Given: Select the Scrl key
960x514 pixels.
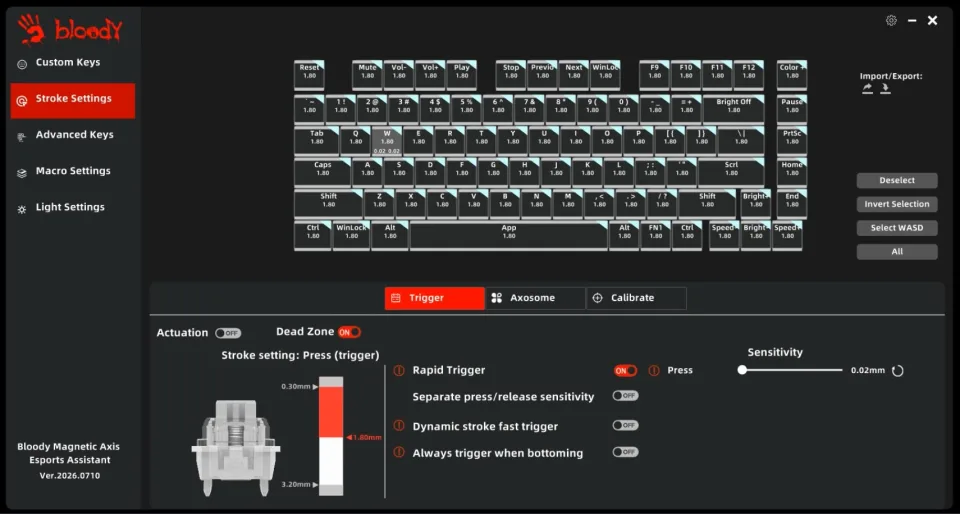Looking at the screenshot, I should pyautogui.click(x=732, y=173).
